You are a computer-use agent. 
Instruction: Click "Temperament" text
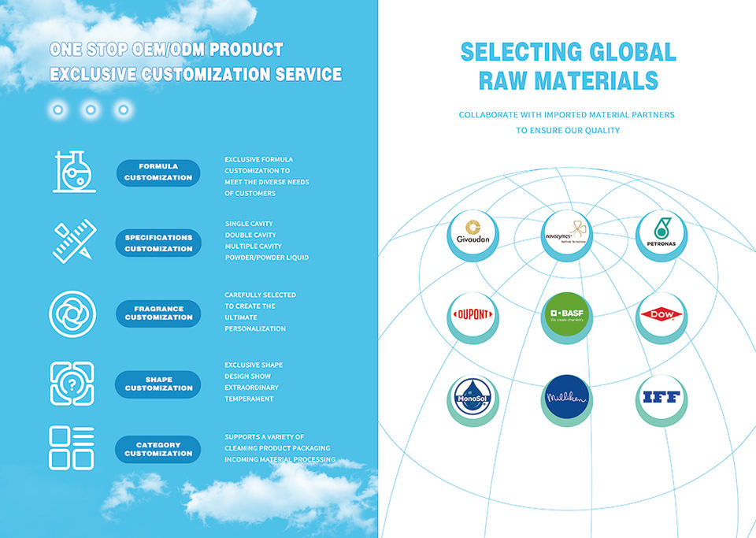tap(249, 399)
